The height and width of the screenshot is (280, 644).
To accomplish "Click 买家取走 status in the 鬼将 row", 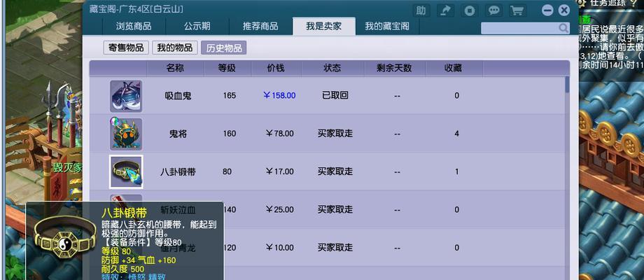I will pyautogui.click(x=335, y=134).
